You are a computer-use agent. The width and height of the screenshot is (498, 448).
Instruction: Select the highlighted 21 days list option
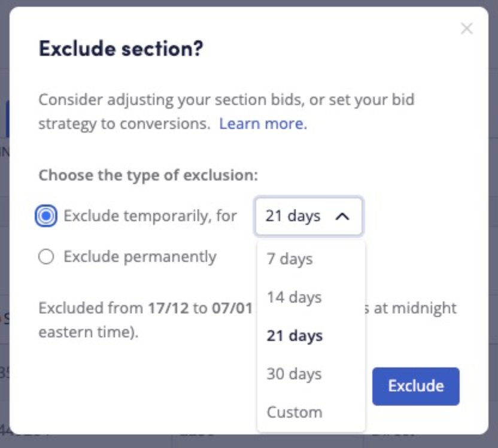[x=294, y=336]
